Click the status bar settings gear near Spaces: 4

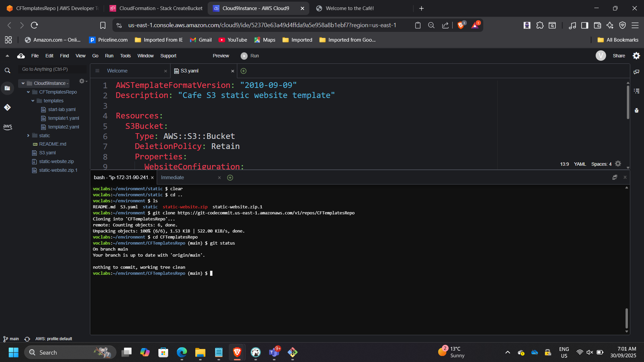[618, 164]
